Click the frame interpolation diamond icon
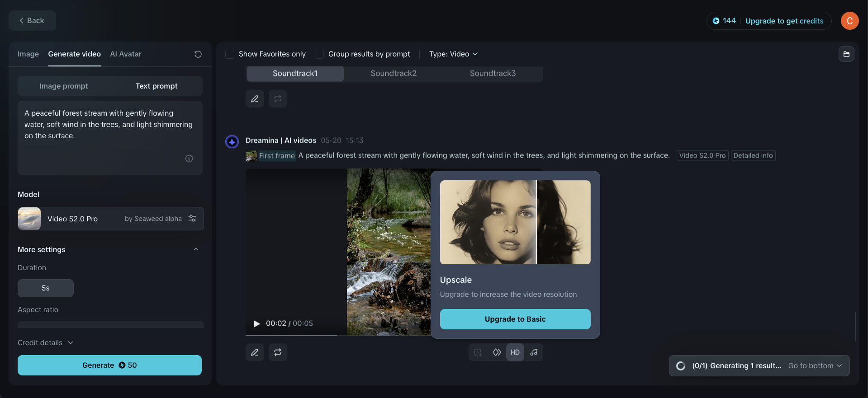The width and height of the screenshot is (868, 398). click(497, 352)
